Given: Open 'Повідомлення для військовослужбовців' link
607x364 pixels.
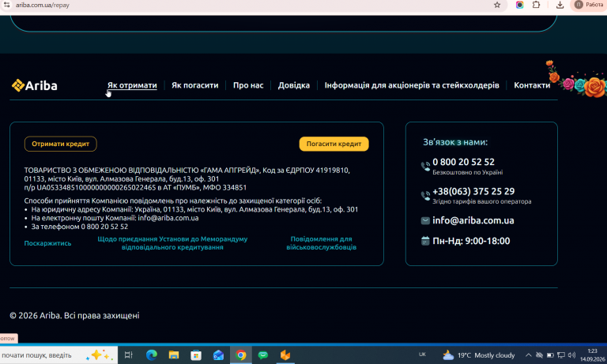Looking at the screenshot, I should pyautogui.click(x=322, y=243).
